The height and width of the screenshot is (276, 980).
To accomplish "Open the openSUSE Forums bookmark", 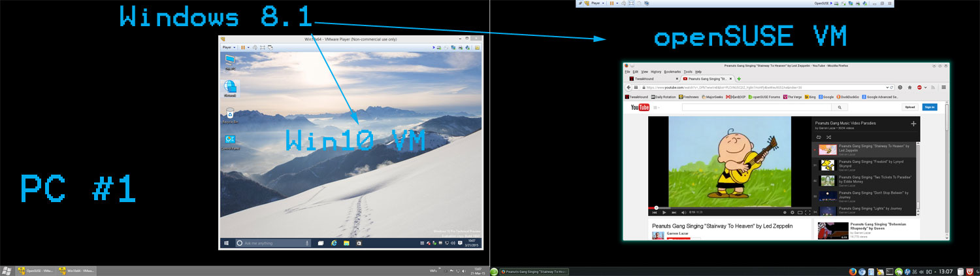I will (x=764, y=97).
